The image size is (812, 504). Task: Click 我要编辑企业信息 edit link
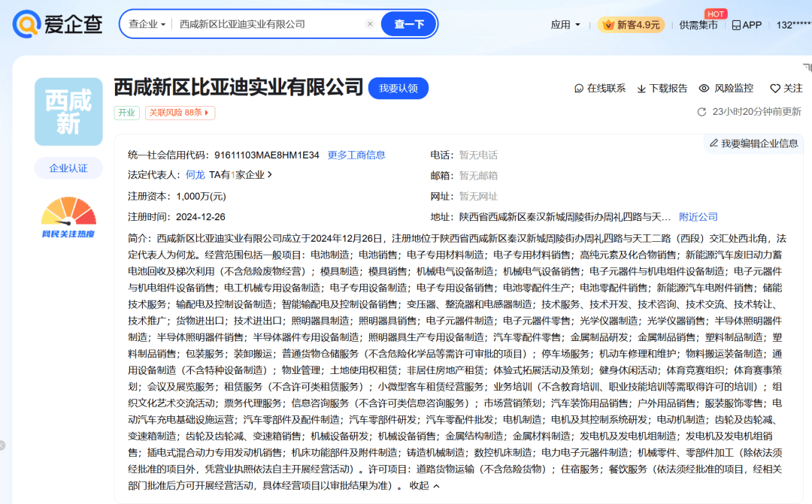pos(754,143)
